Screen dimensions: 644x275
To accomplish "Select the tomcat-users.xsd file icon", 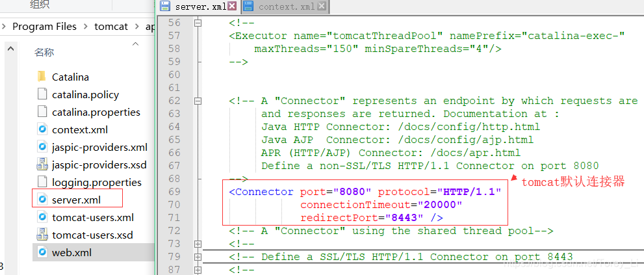I will click(42, 235).
